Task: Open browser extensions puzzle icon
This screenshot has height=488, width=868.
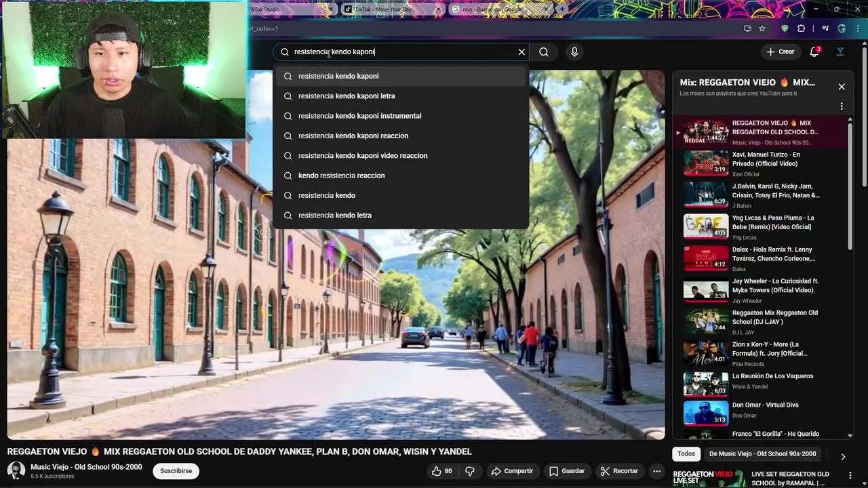Action: (x=802, y=28)
